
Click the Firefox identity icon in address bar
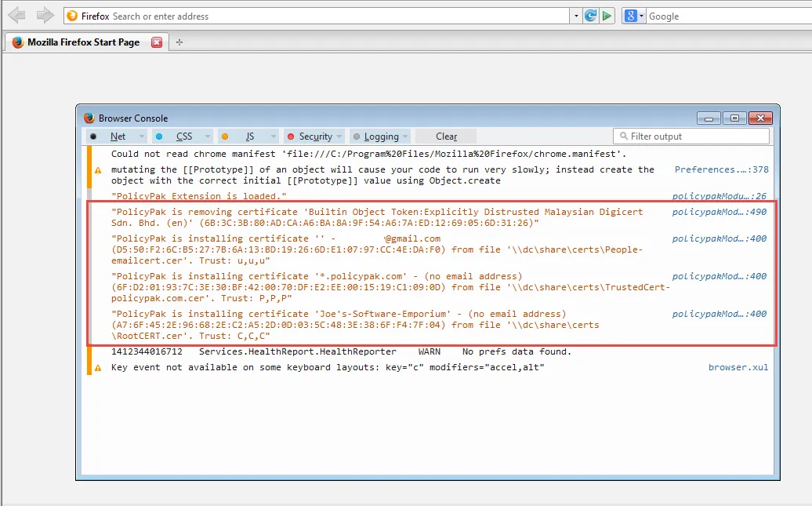[72, 16]
